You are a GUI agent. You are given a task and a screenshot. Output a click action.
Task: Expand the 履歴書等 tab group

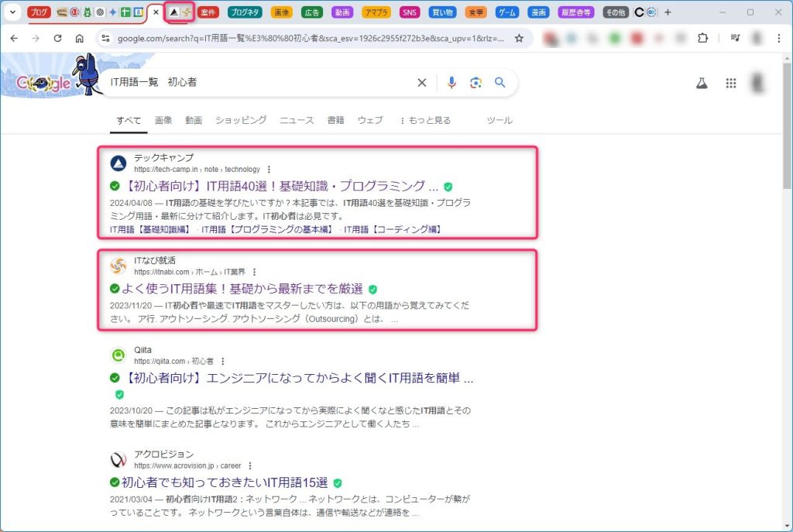click(x=575, y=12)
